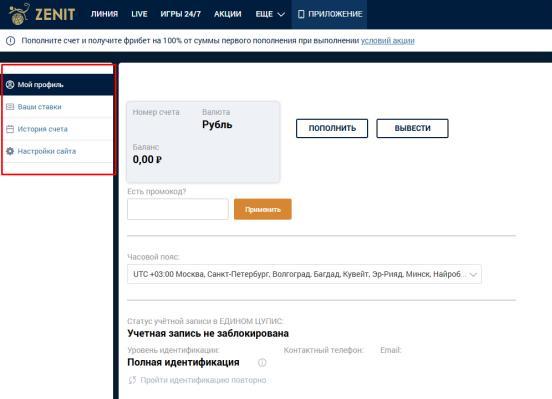Open the АКЦИИ menu item
Screen dimensions: 552x399
[x=227, y=14]
